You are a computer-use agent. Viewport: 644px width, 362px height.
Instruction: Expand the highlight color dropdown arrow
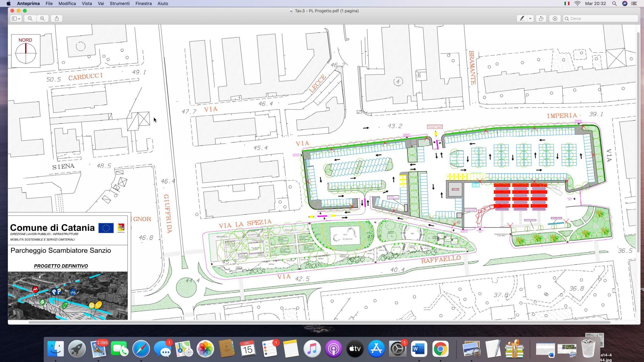530,18
